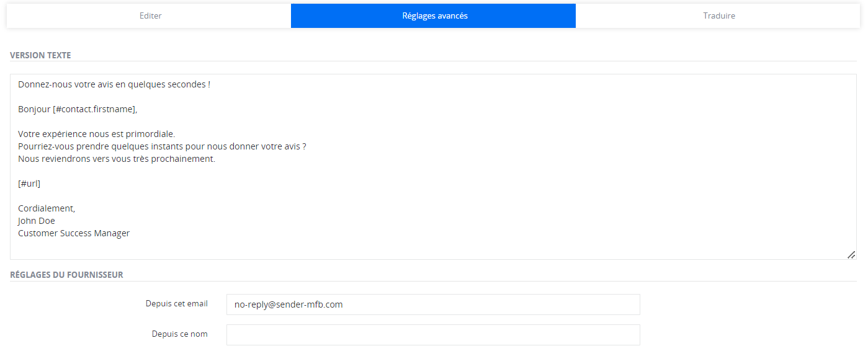Screen dimensions: 868x351
Task: Click the 'Depuis ce nom' label
Action: point(179,334)
